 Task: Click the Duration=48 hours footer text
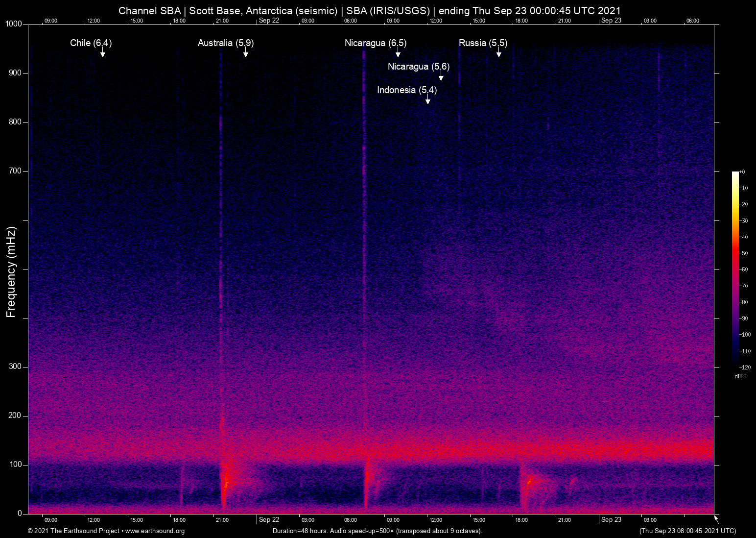click(x=377, y=531)
